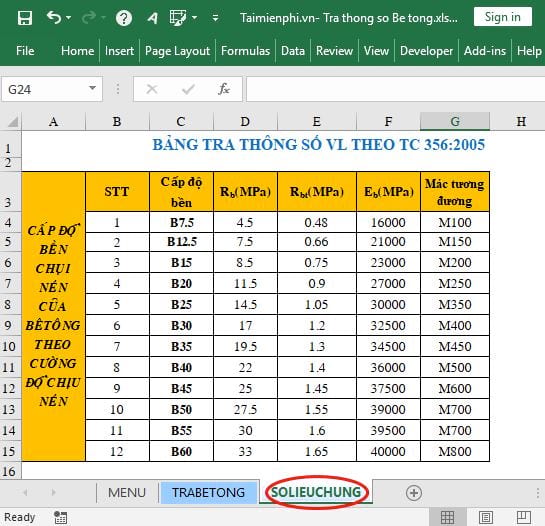Image resolution: width=545 pixels, height=526 pixels.
Task: Switch to the View tab
Action: point(376,51)
